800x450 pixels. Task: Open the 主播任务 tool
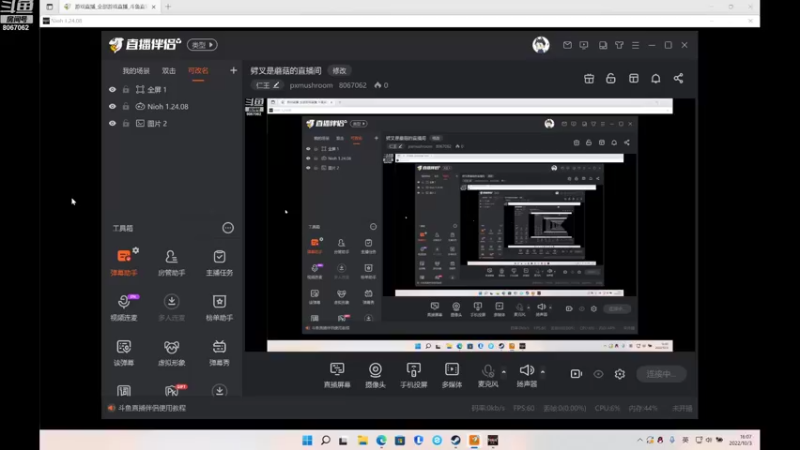tap(219, 262)
